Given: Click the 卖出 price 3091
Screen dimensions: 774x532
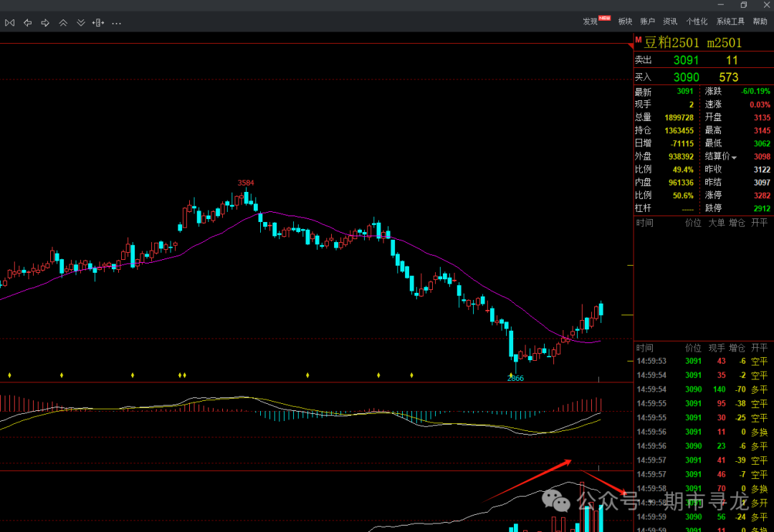Looking at the screenshot, I should point(686,60).
